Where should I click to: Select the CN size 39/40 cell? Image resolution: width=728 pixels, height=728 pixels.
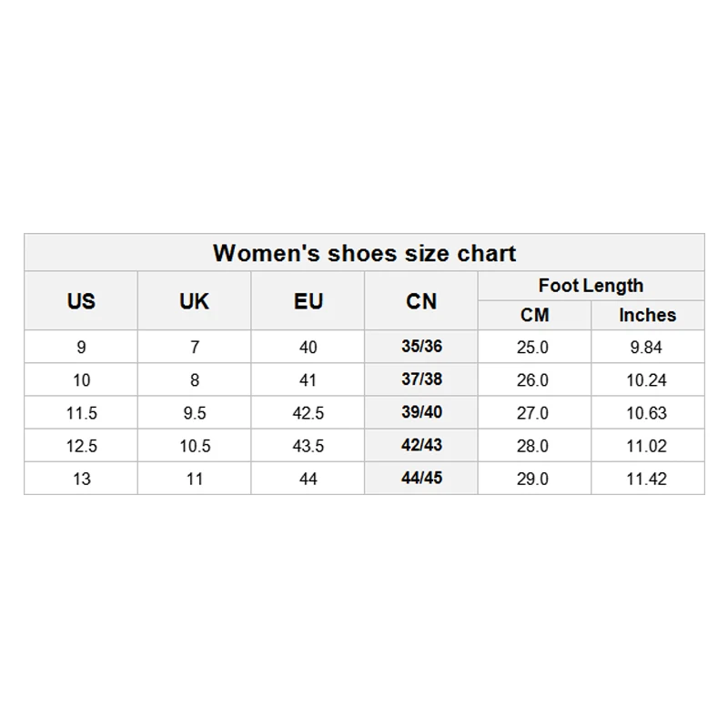point(421,412)
